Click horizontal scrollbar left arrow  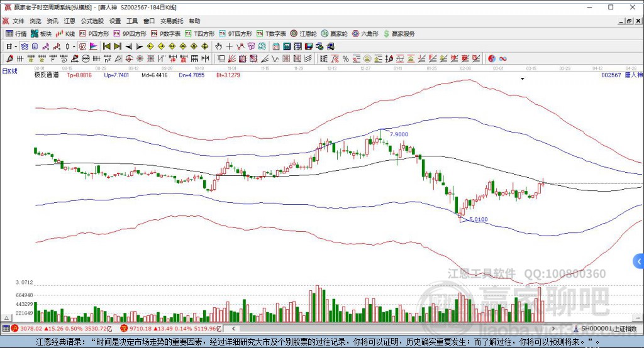234,329
